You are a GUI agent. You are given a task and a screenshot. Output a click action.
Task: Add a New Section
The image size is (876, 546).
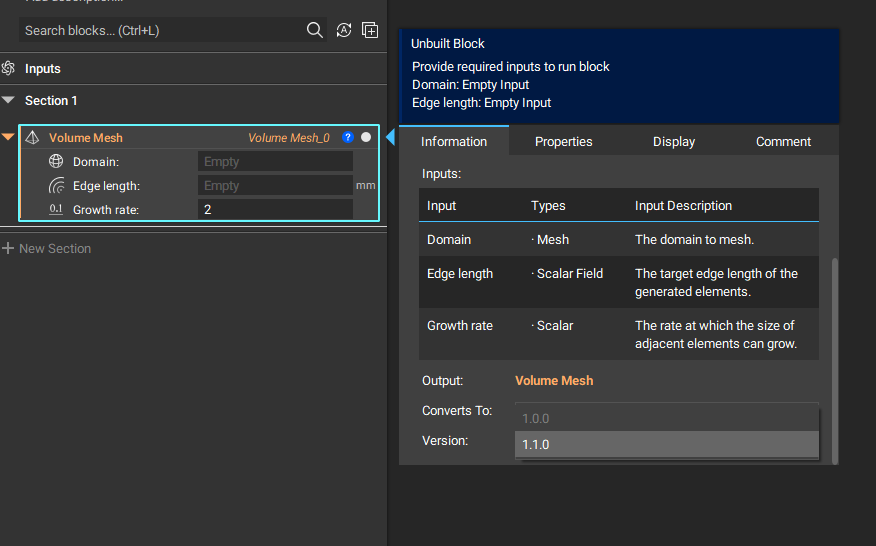(x=47, y=249)
